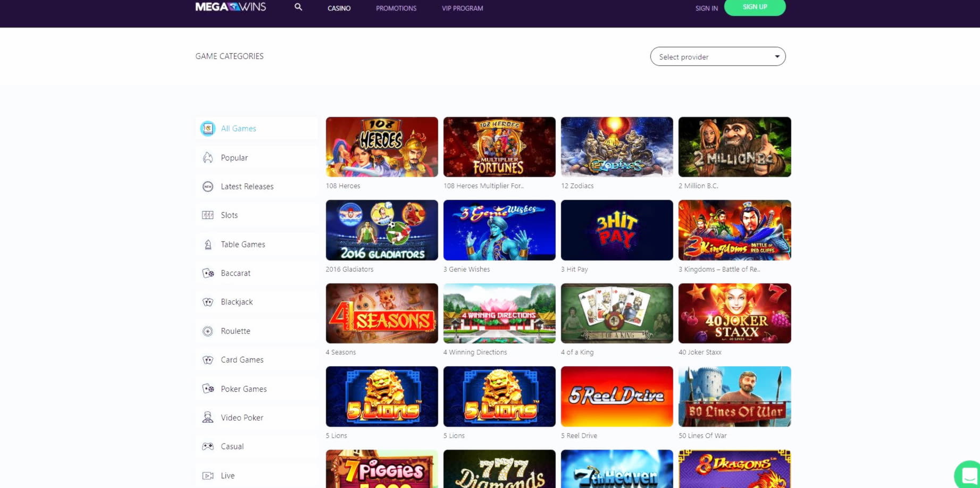Open the Video Poker label
The image size is (980, 488).
(x=242, y=417)
